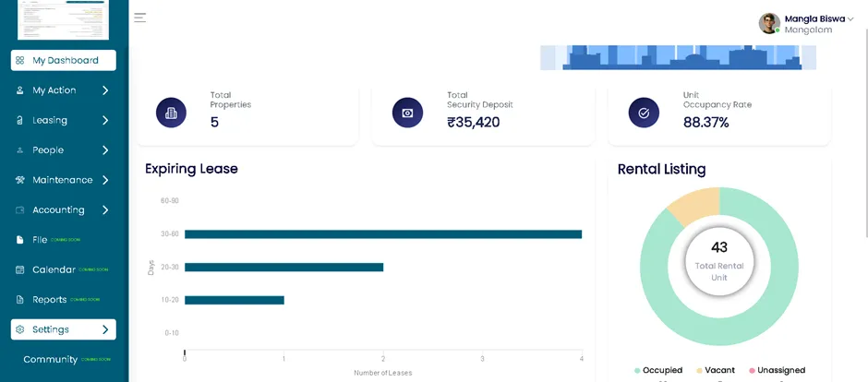The image size is (868, 382).
Task: Expand the Leasing submenu chevron
Action: (105, 121)
